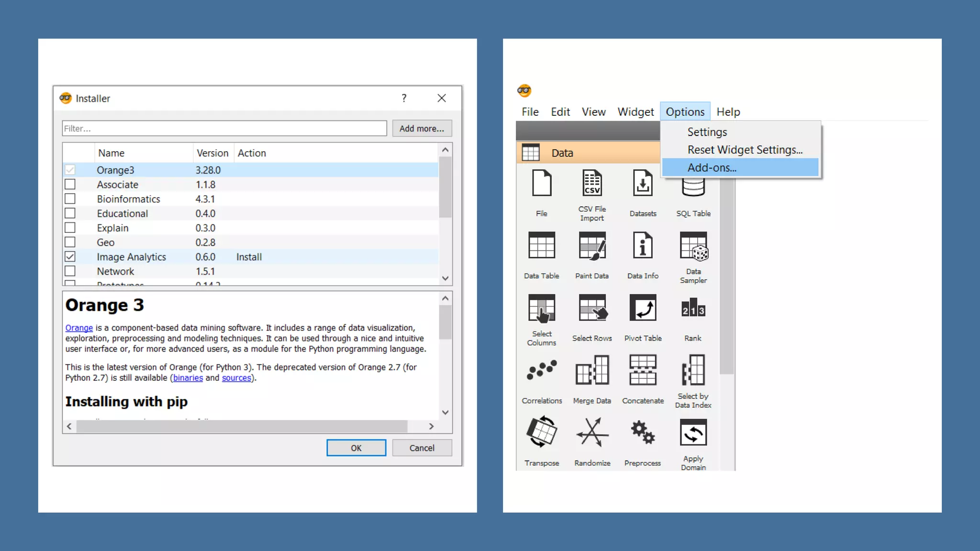Follow the binaries hyperlink
The width and height of the screenshot is (980, 551).
point(188,378)
